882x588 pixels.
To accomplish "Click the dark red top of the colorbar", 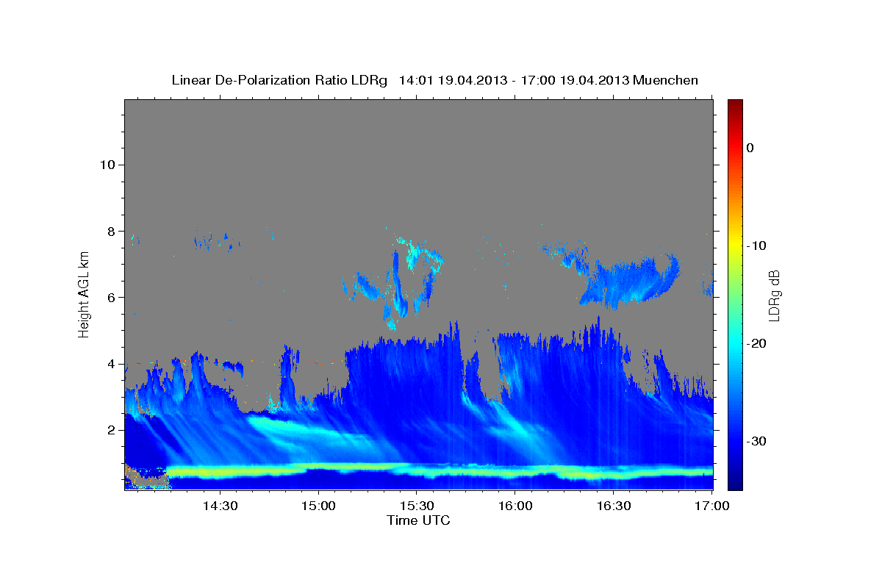I will 735,105.
